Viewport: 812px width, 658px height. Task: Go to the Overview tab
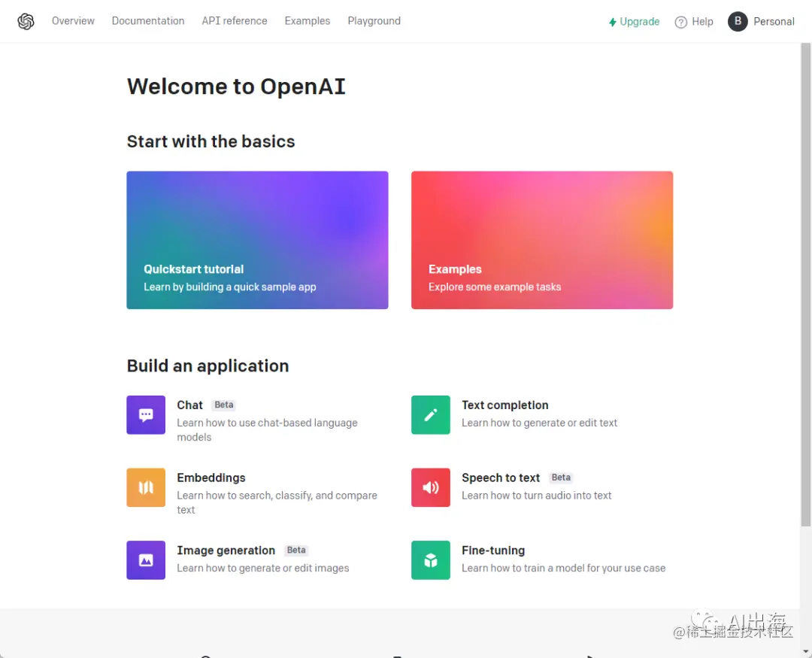(x=73, y=21)
